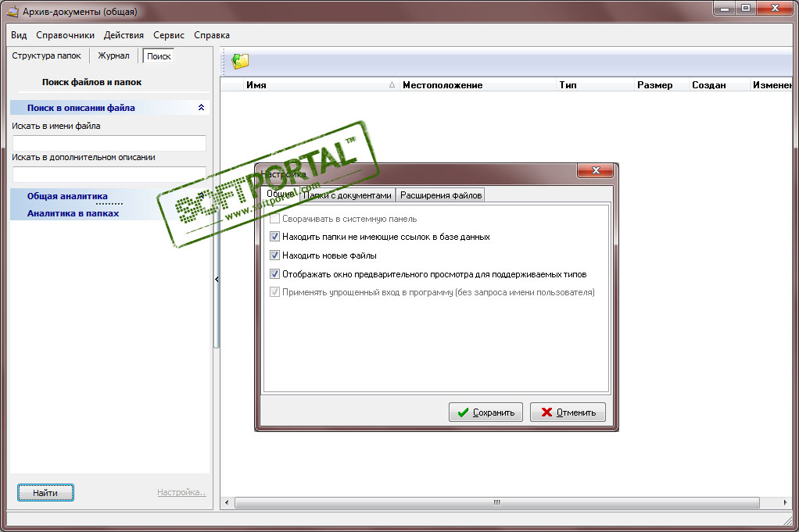799x532 pixels.
Task: Expand the Аналитика в папках section
Action: [73, 213]
